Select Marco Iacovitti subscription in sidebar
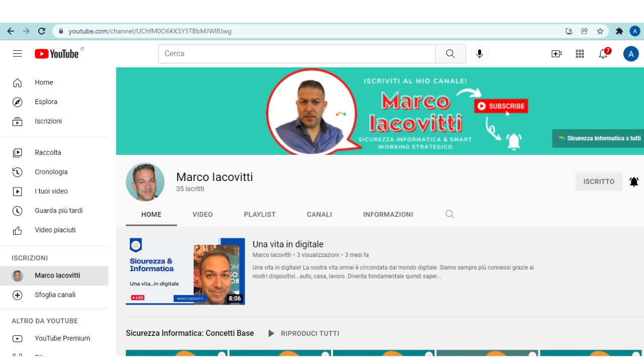Image resolution: width=644 pixels, height=362 pixels. [54, 276]
